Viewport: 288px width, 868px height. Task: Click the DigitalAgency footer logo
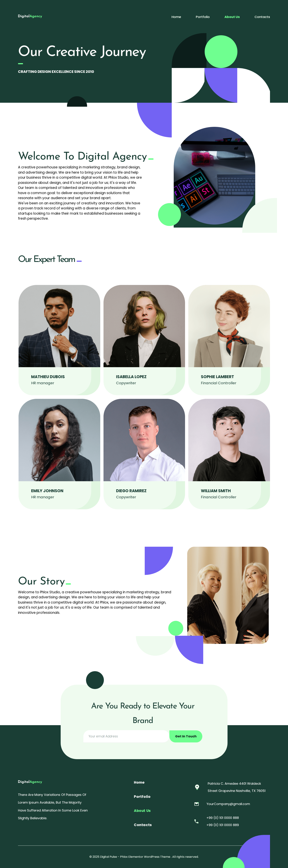tap(30, 782)
